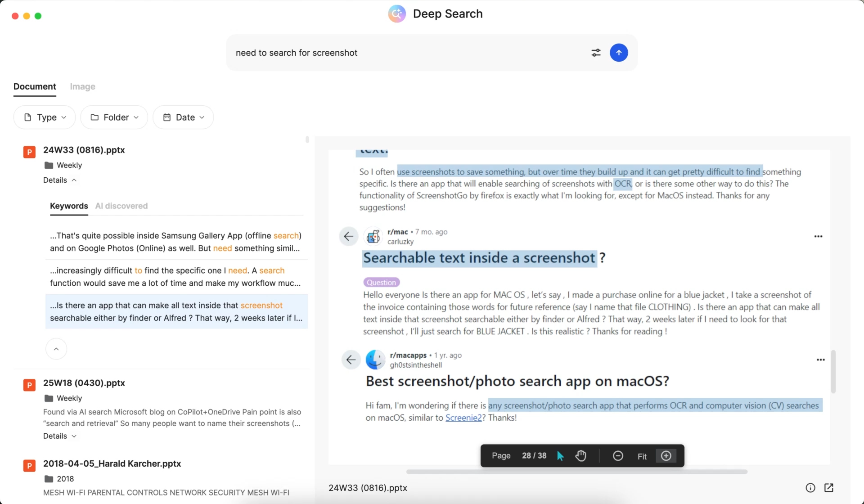Open three-dot menu of r/macapps post
864x504 pixels.
tap(820, 360)
